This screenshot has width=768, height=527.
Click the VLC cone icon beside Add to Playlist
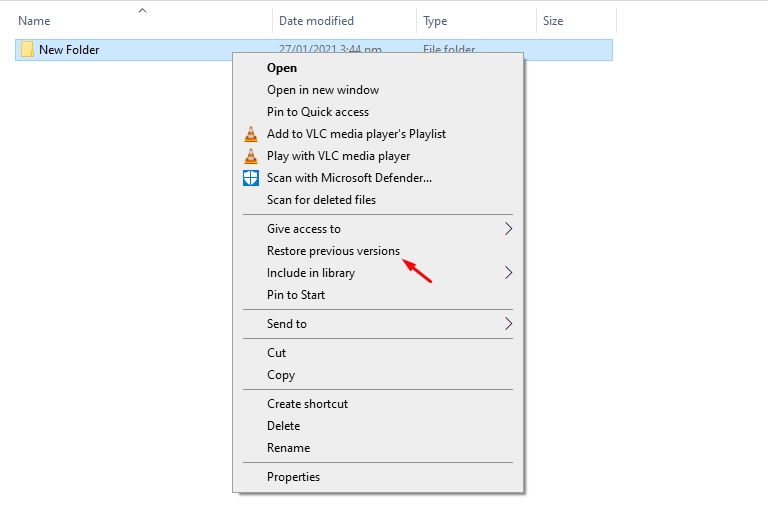(251, 134)
